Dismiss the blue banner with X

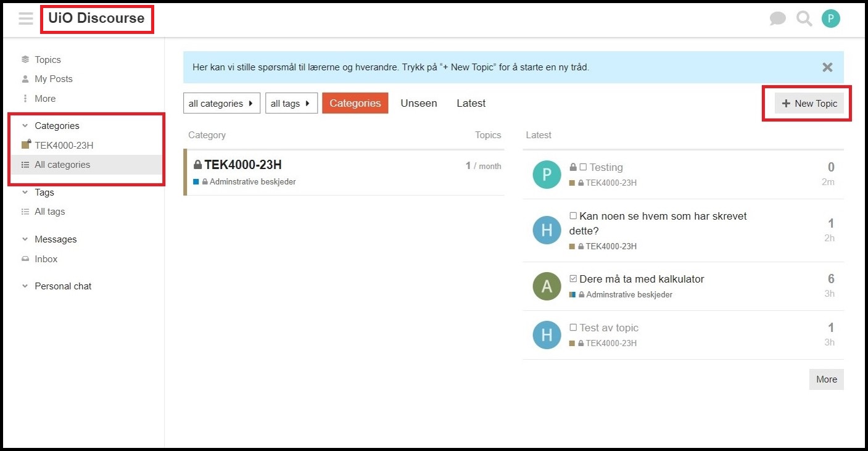[x=827, y=67]
